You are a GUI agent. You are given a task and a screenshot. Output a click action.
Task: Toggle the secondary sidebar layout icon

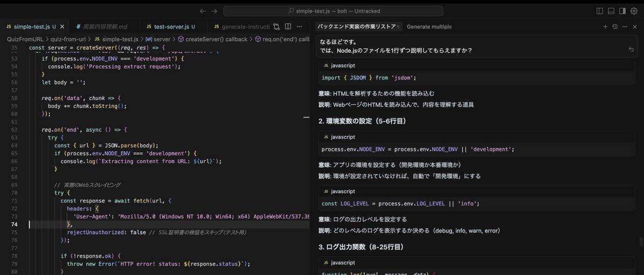(623, 11)
